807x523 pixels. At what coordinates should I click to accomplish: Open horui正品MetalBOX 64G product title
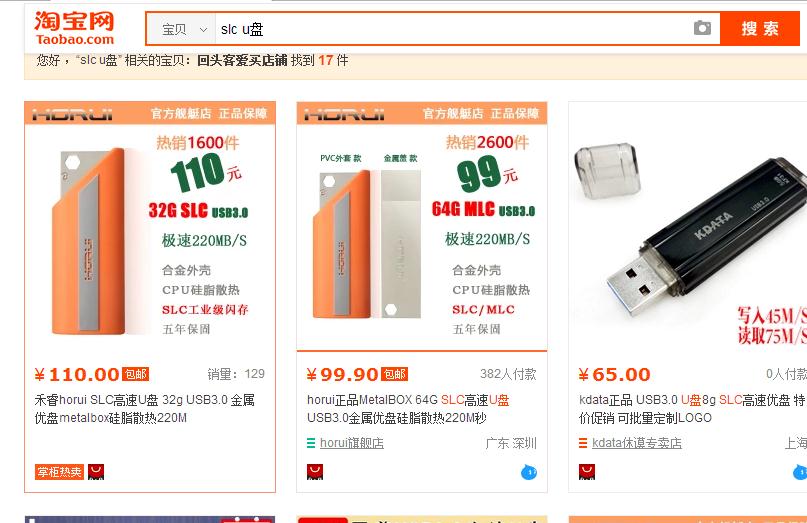(x=408, y=409)
